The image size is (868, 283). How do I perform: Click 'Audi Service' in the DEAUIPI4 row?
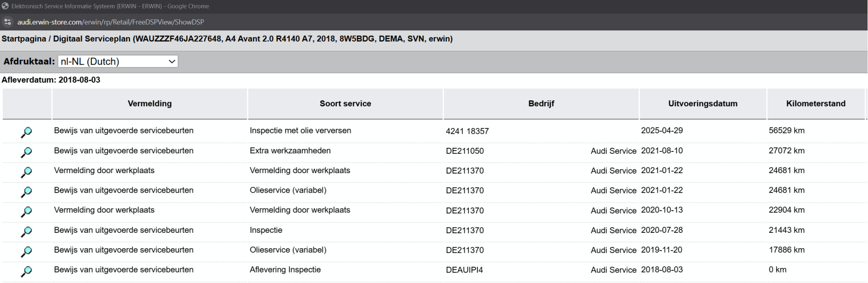(613, 270)
